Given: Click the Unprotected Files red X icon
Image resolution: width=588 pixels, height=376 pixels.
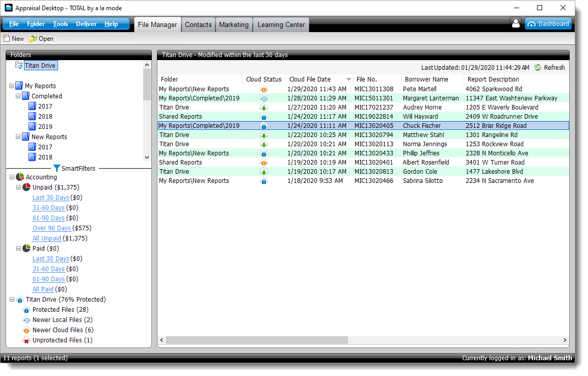Looking at the screenshot, I should 26,340.
